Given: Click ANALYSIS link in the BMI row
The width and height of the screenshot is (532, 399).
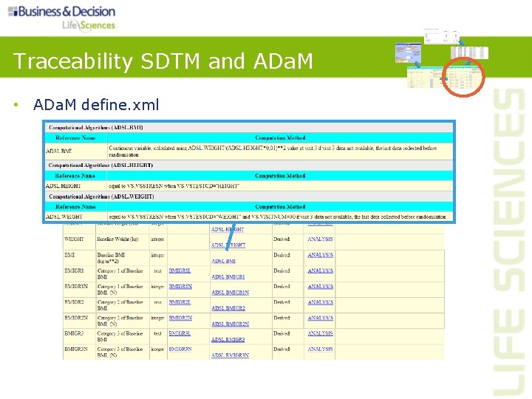Looking at the screenshot, I should tap(320, 255).
